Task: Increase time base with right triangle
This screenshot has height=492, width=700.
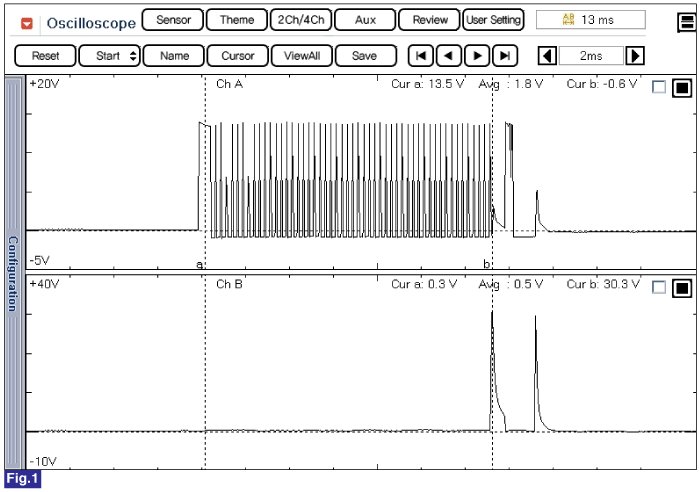Action: point(635,56)
